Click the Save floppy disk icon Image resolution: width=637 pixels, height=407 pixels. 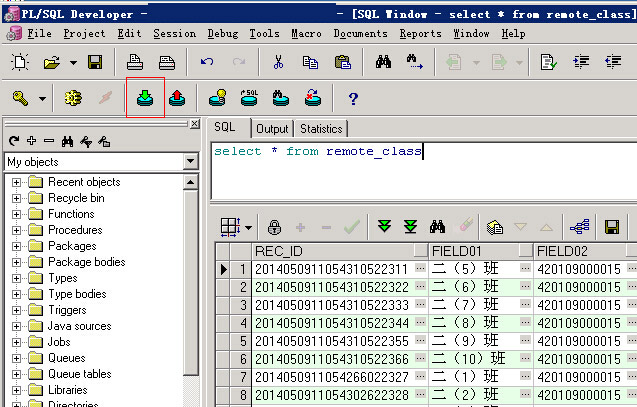95,62
